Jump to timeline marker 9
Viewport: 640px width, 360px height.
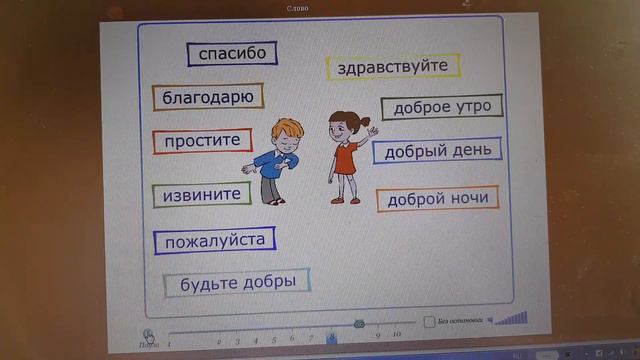[x=378, y=335]
